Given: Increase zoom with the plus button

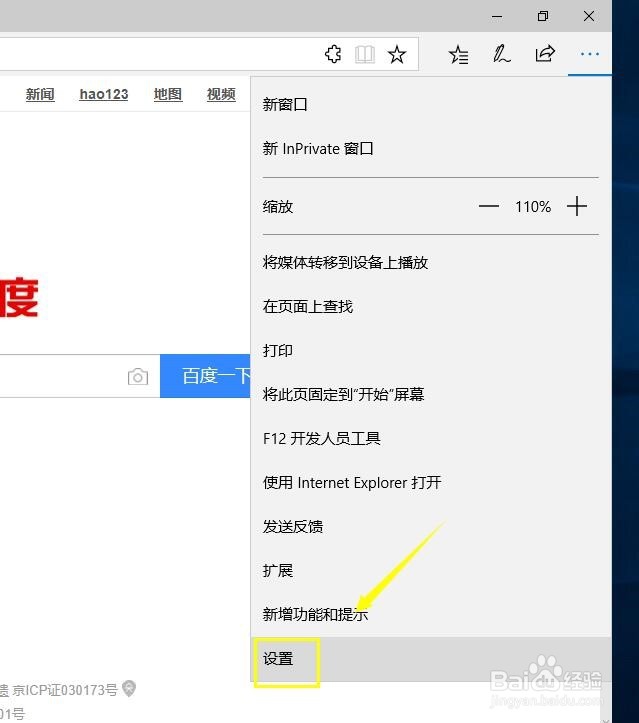Looking at the screenshot, I should click(x=577, y=206).
